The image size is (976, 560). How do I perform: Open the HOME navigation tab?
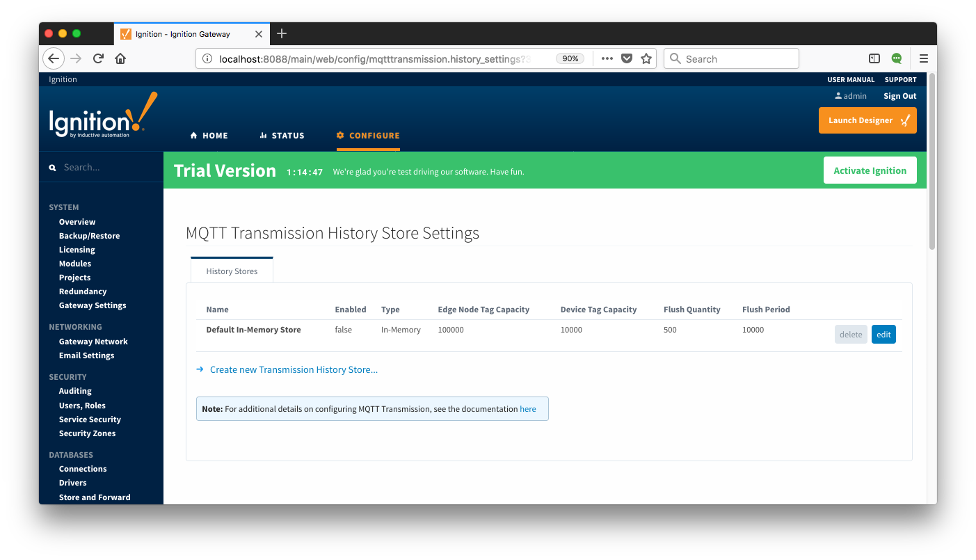209,136
